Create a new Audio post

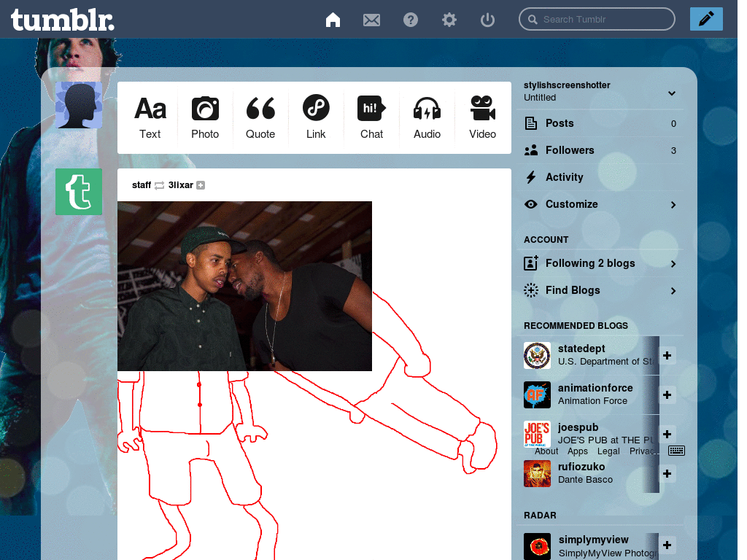(427, 117)
